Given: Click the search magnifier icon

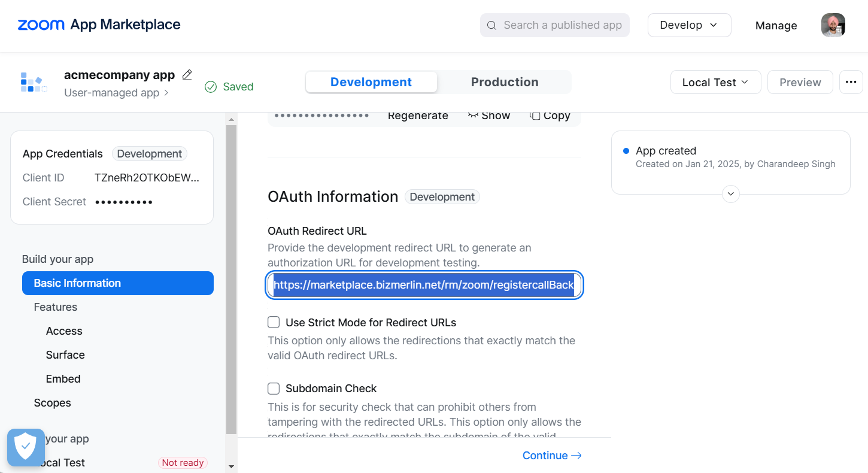Looking at the screenshot, I should click(x=491, y=25).
